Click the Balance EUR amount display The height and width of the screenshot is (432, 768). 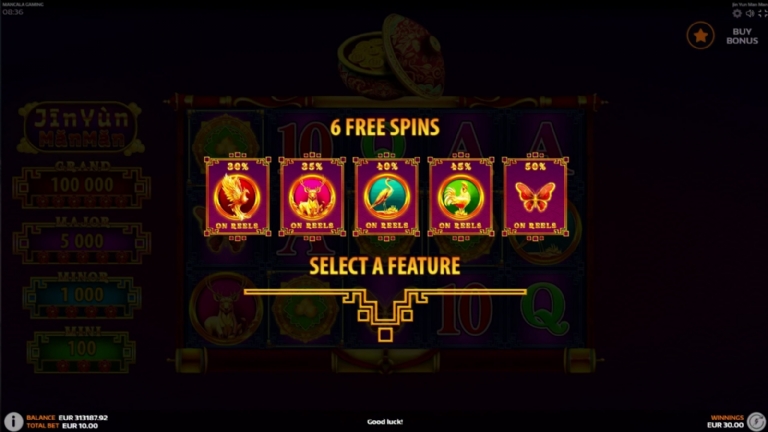tap(83, 418)
